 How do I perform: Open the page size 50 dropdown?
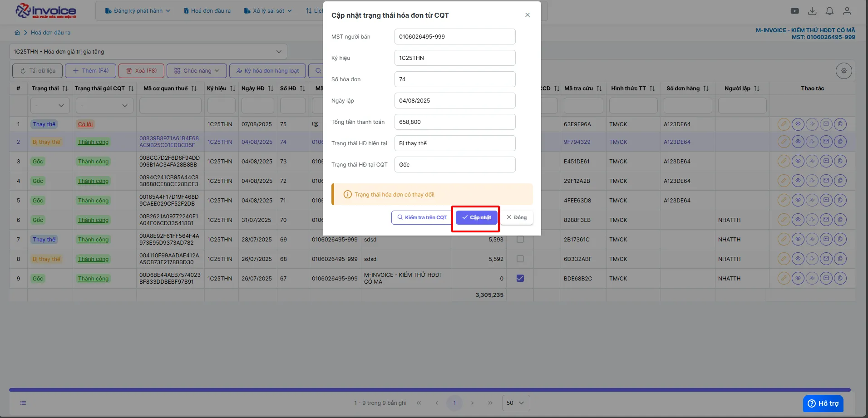coord(516,403)
